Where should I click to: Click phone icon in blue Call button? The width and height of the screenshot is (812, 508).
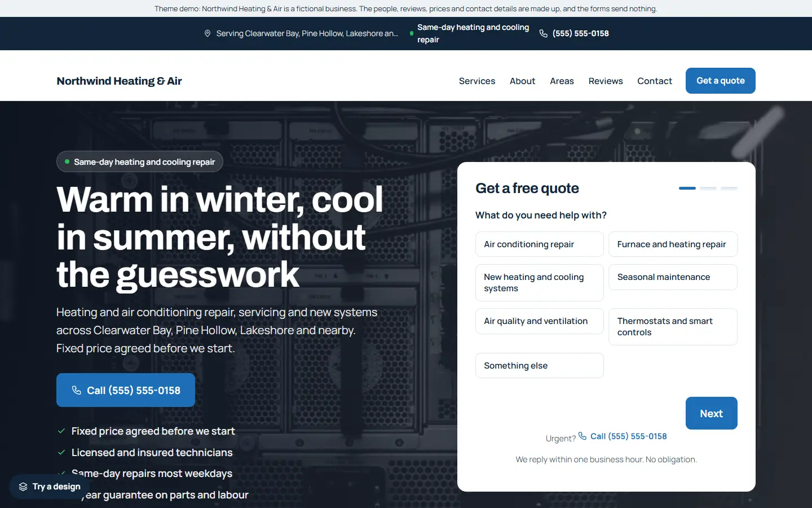click(x=77, y=390)
